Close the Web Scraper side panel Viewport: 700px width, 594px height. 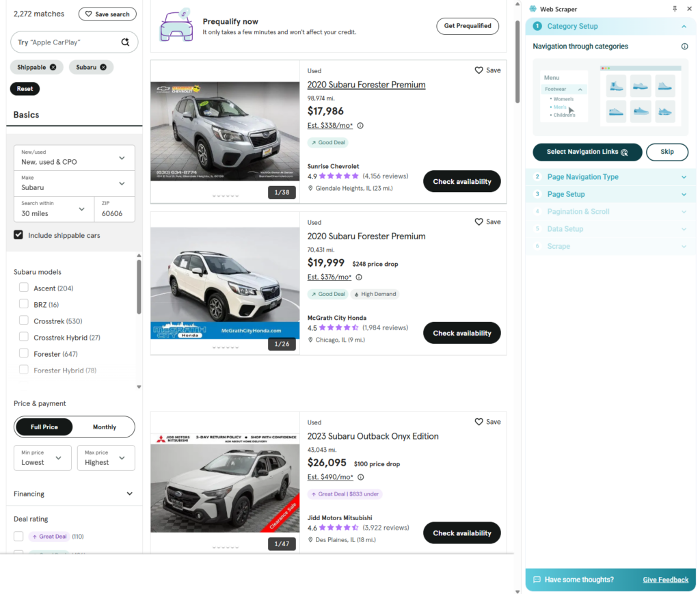(688, 9)
